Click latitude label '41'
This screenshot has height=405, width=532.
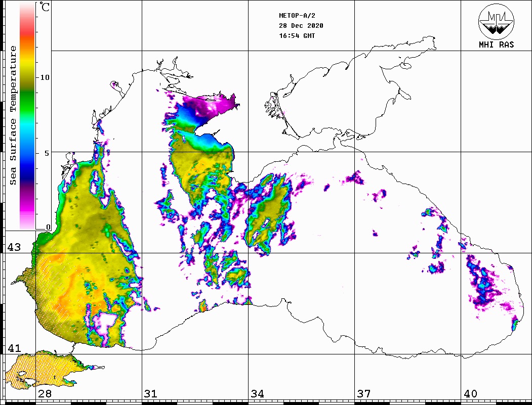[x=14, y=348]
